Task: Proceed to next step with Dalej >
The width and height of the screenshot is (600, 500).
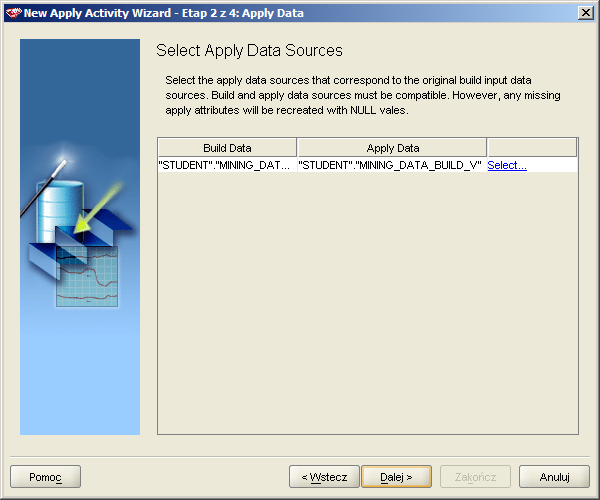Action: coord(397,477)
